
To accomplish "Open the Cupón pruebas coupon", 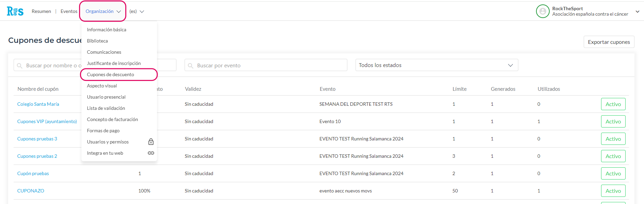I will (x=33, y=173).
